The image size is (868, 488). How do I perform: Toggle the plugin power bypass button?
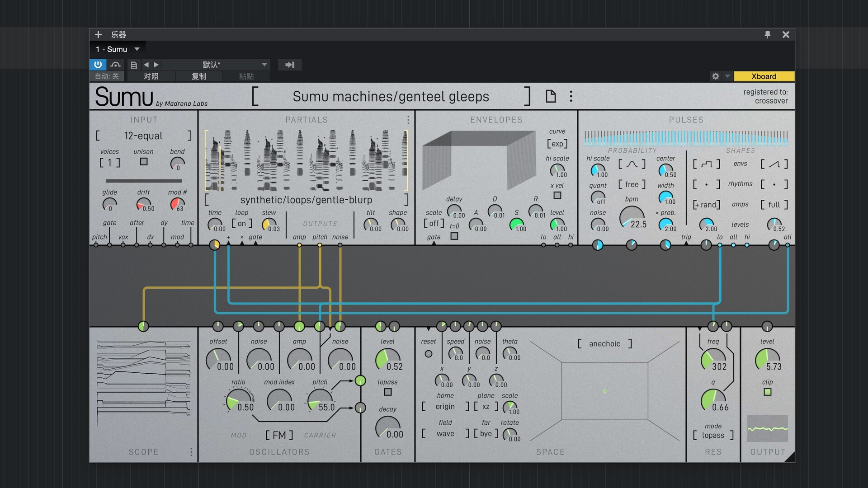pyautogui.click(x=98, y=65)
